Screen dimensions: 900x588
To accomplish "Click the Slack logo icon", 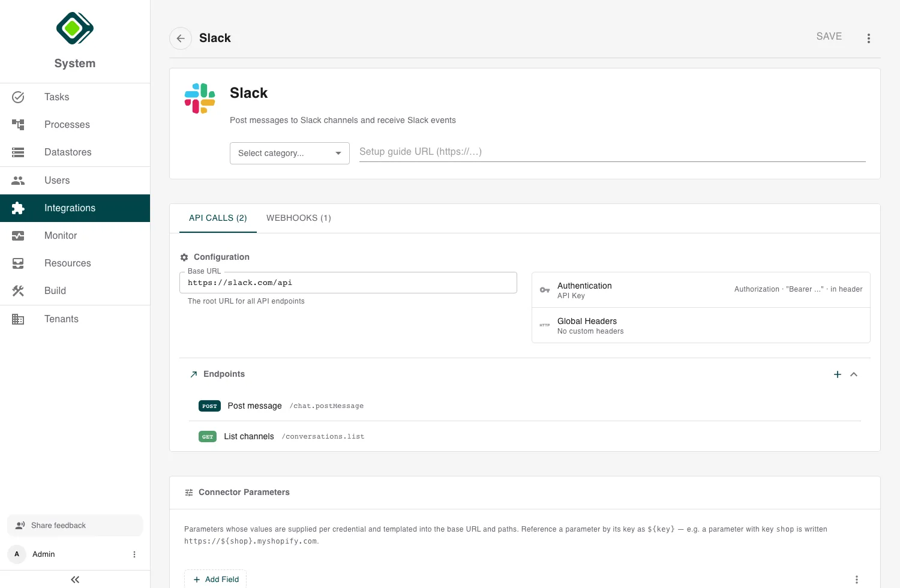I will (x=200, y=98).
